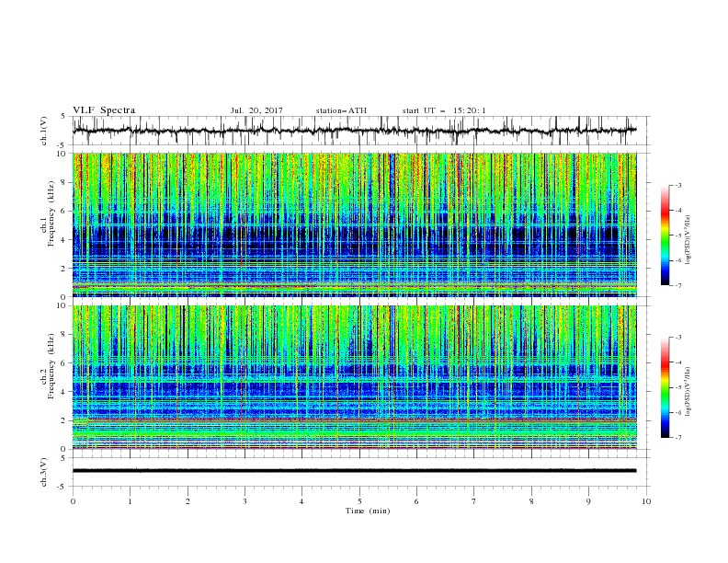This screenshot has height=563, width=728.
Task: Select the date text "Jul. 20, 2017"
Action: click(x=256, y=110)
